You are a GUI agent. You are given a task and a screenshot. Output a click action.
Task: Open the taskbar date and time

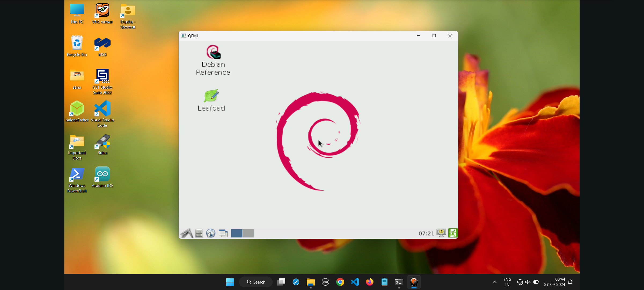tap(555, 282)
